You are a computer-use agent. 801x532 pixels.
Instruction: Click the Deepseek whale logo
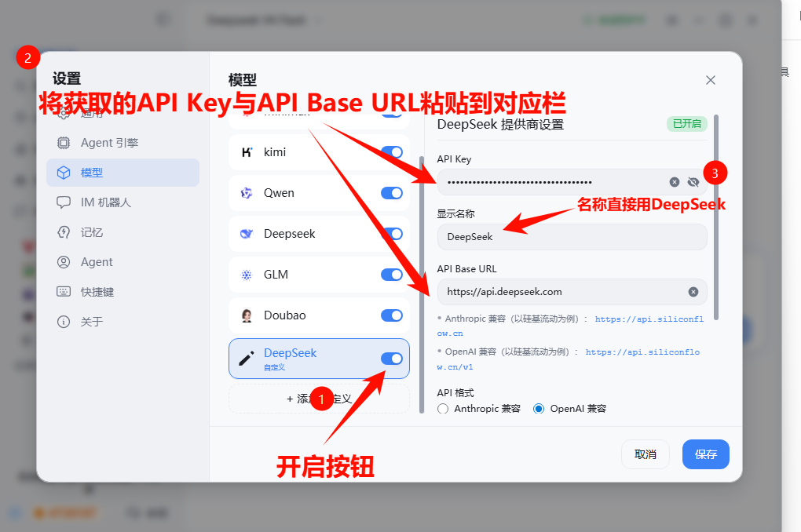247,234
